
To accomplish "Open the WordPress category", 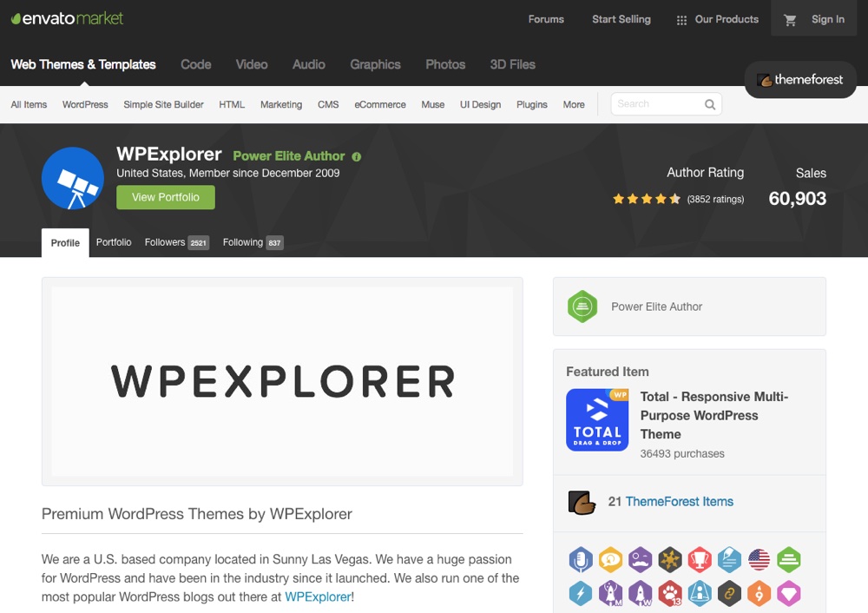I will pyautogui.click(x=85, y=105).
